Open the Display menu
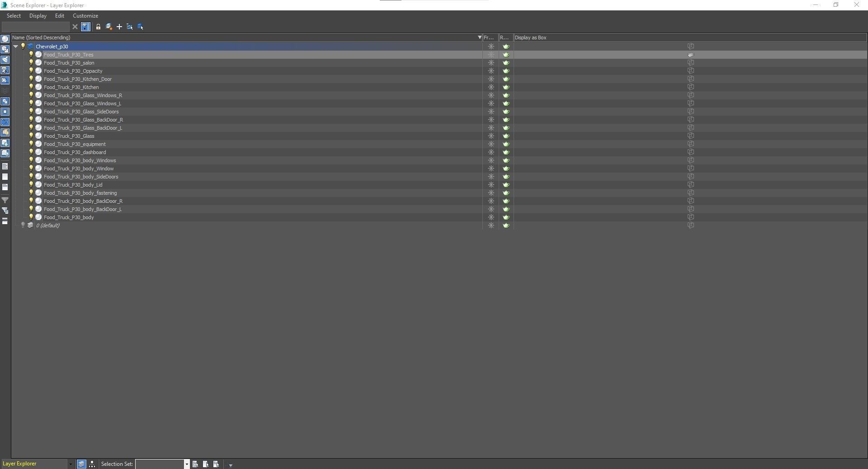 (38, 16)
